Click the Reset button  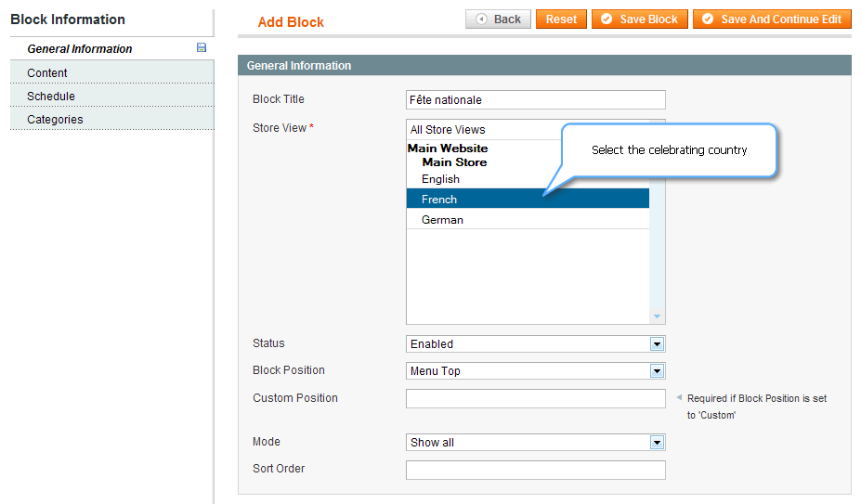tap(561, 19)
